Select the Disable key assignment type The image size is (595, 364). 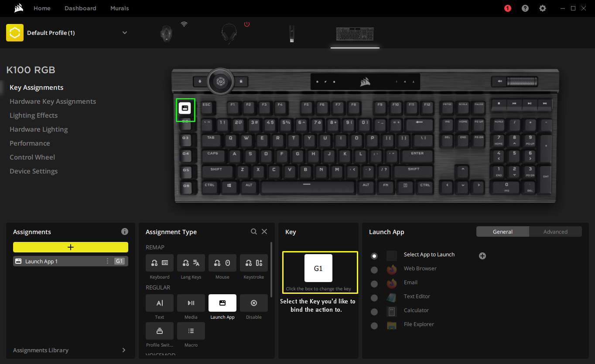click(x=253, y=303)
